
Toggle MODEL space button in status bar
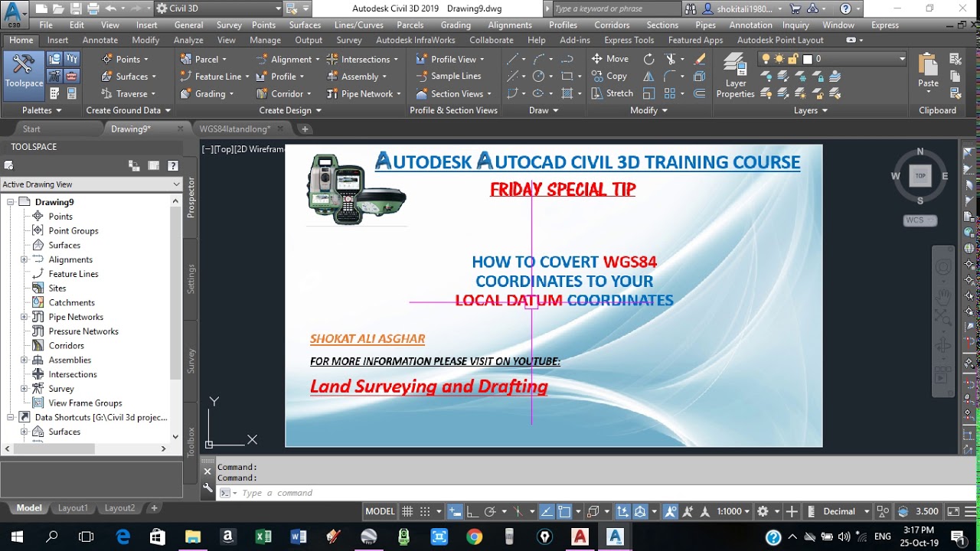coord(380,511)
